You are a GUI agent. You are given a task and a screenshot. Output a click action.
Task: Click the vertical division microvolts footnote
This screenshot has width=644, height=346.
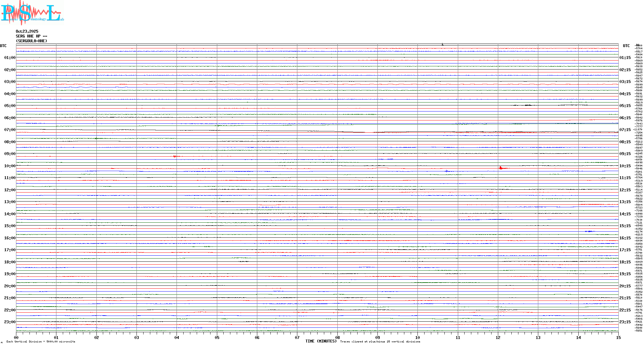[x=41, y=342]
